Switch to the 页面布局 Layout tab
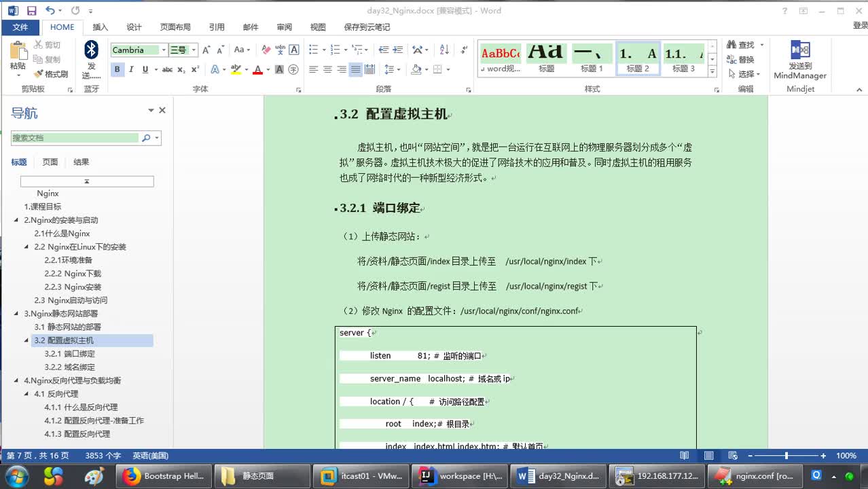 (175, 27)
